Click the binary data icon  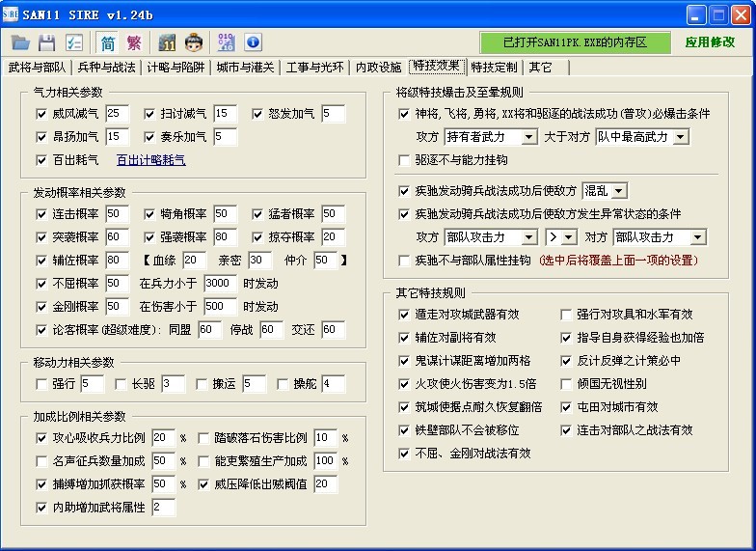pos(227,42)
